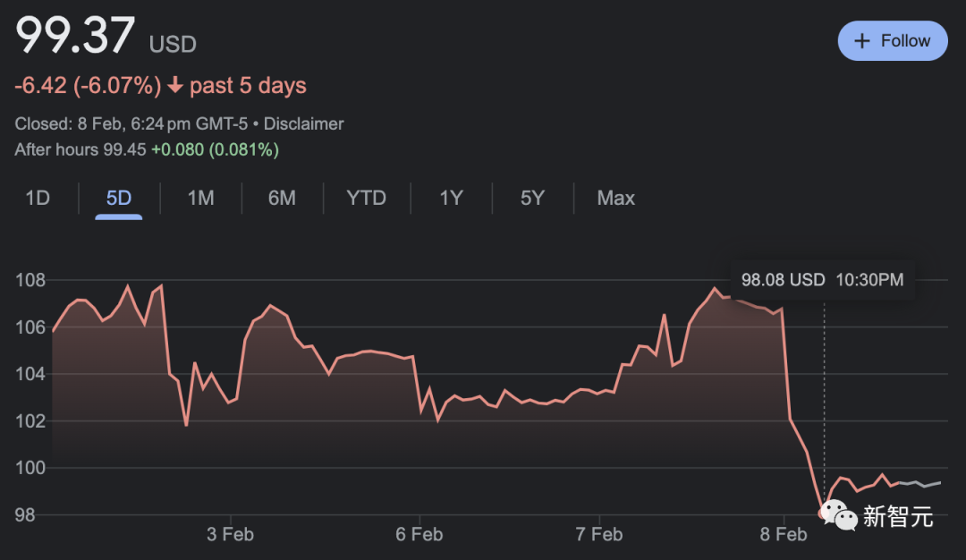Open the 5Y chart range
The height and width of the screenshot is (560, 966).
(x=532, y=198)
